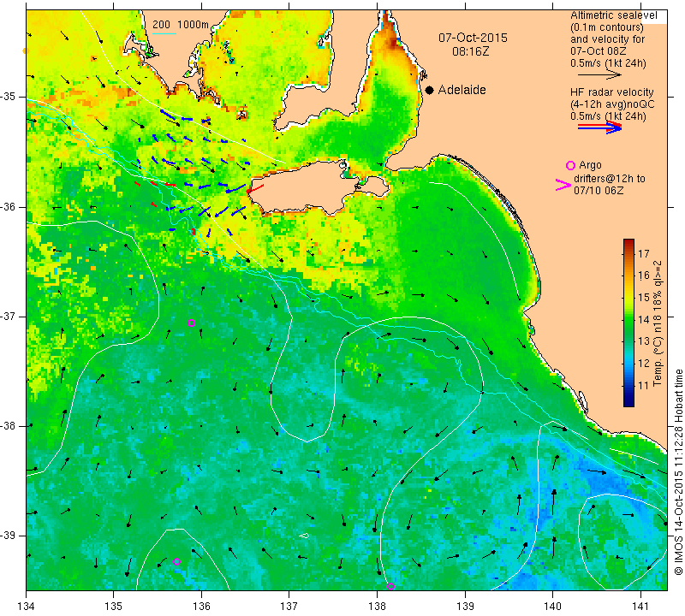The image size is (685, 616).
Task: Click the Argo float marker near 136E 37S
Action: pos(191,323)
